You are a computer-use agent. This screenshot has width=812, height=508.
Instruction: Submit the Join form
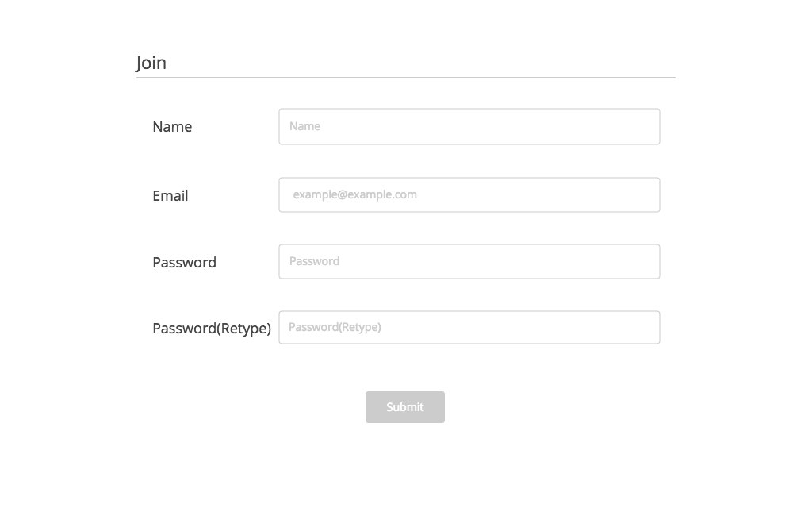[405, 407]
